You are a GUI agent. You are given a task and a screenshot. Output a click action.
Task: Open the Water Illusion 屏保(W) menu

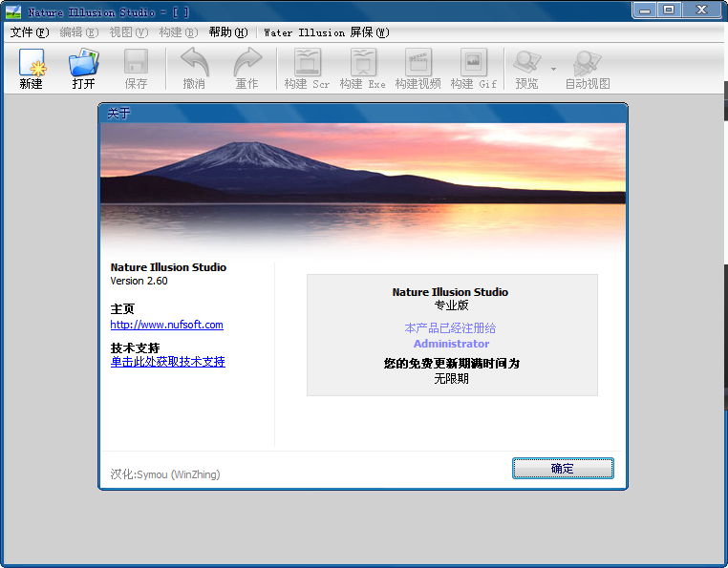(x=327, y=32)
